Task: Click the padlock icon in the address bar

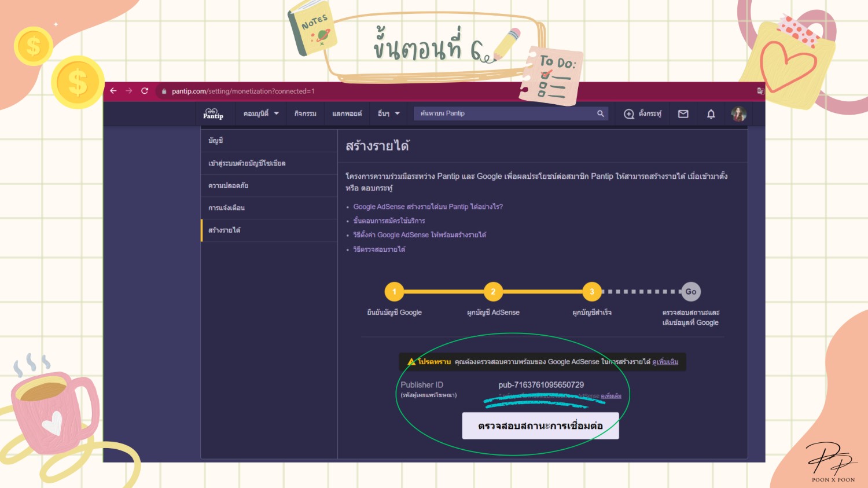Action: [x=164, y=91]
